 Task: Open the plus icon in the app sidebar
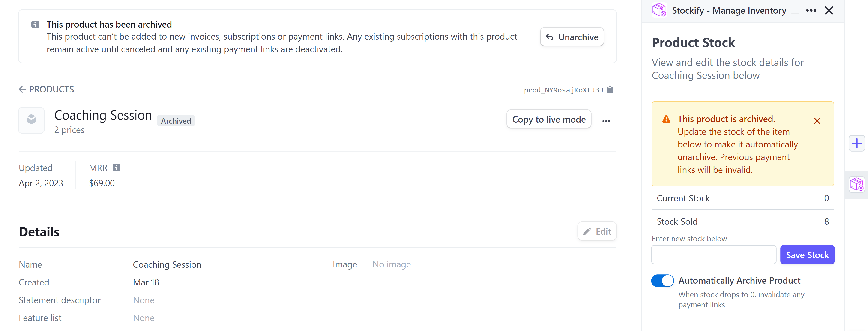pyautogui.click(x=856, y=144)
